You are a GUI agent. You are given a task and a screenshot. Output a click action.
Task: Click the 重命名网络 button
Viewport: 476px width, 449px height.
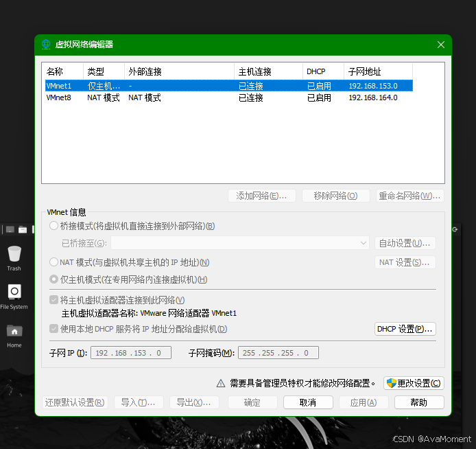[x=410, y=196]
